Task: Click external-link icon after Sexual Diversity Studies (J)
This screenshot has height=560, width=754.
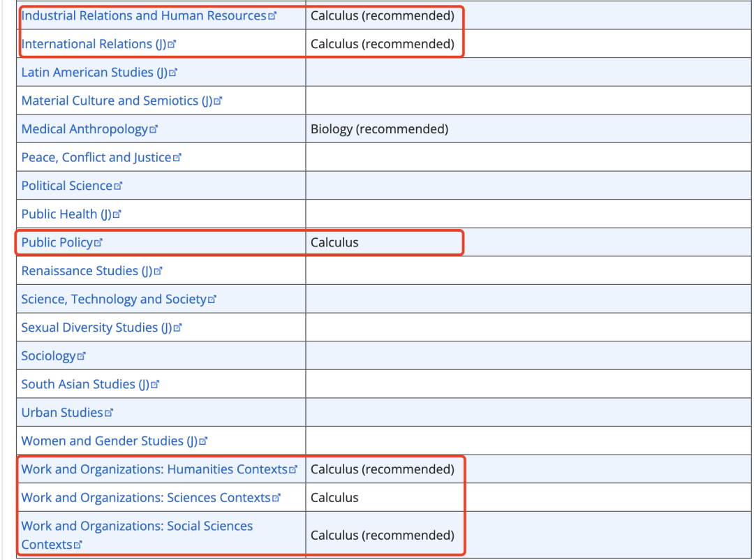Action: tap(177, 328)
